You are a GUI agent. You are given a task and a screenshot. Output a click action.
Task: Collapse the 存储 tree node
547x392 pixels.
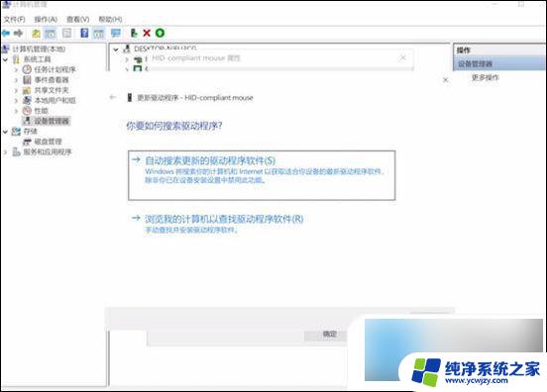point(5,132)
